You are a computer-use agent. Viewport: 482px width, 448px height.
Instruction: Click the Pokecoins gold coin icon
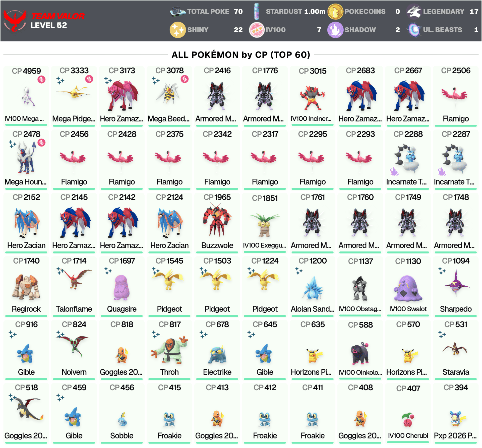pyautogui.click(x=335, y=12)
